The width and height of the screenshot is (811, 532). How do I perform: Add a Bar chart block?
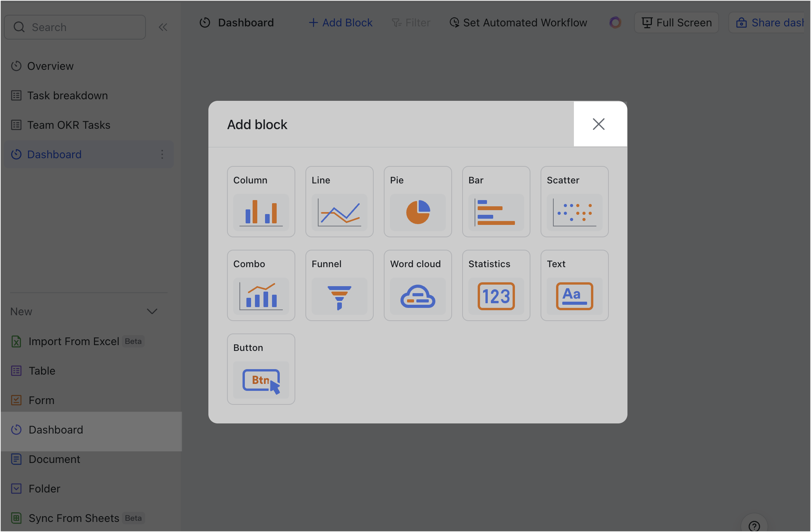pyautogui.click(x=496, y=202)
